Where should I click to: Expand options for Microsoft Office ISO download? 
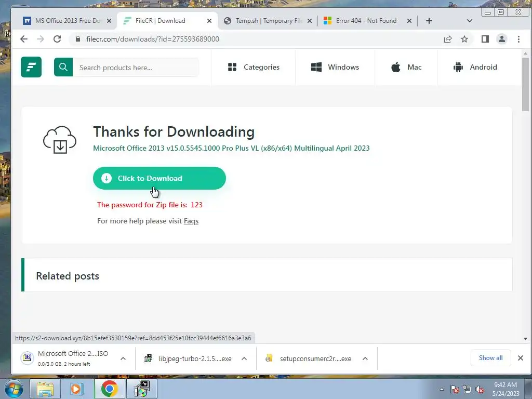(x=123, y=358)
